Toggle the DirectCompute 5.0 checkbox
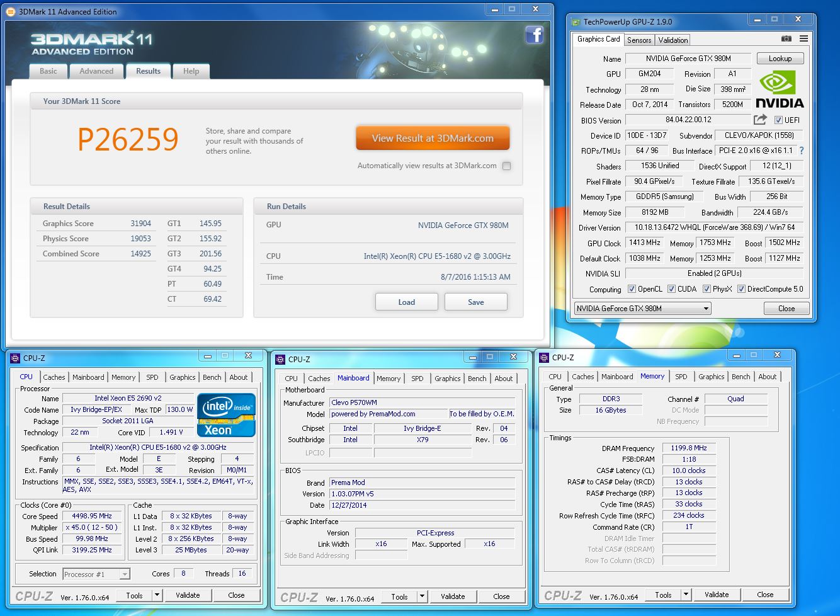Screen dimensions: 840x616 741,289
